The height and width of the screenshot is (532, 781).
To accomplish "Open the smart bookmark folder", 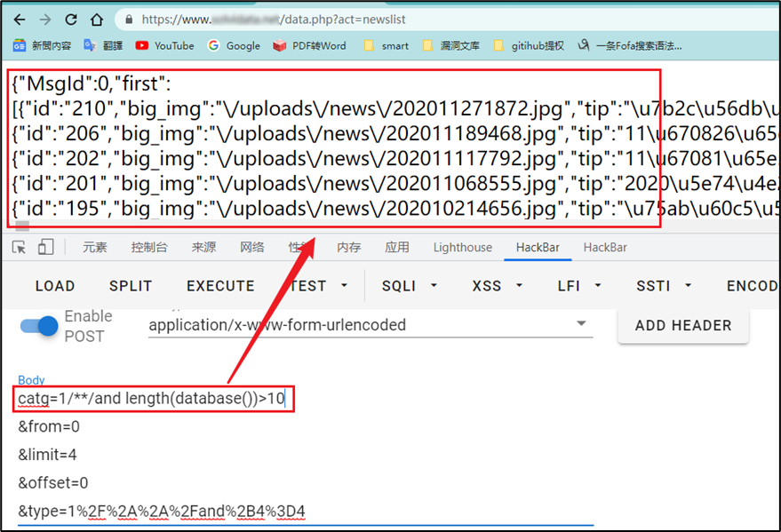I will [387, 46].
